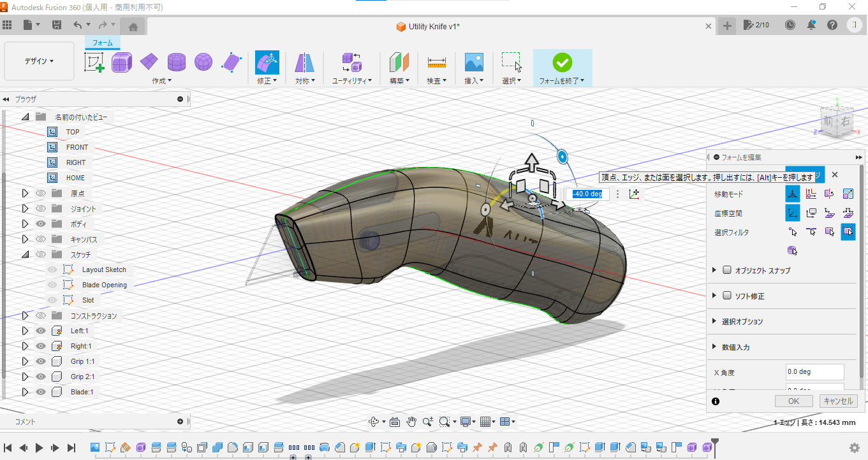Enable the オブジェクト スナップ checkbox

pyautogui.click(x=727, y=270)
